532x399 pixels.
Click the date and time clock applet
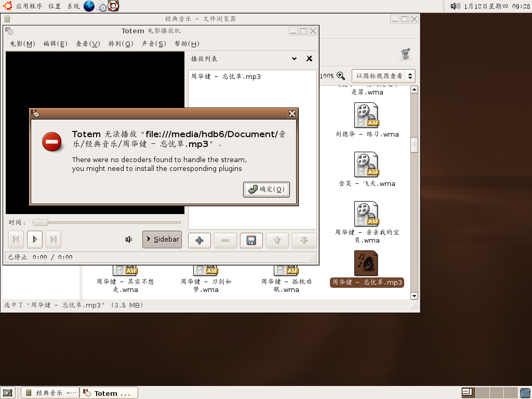pyautogui.click(x=497, y=6)
